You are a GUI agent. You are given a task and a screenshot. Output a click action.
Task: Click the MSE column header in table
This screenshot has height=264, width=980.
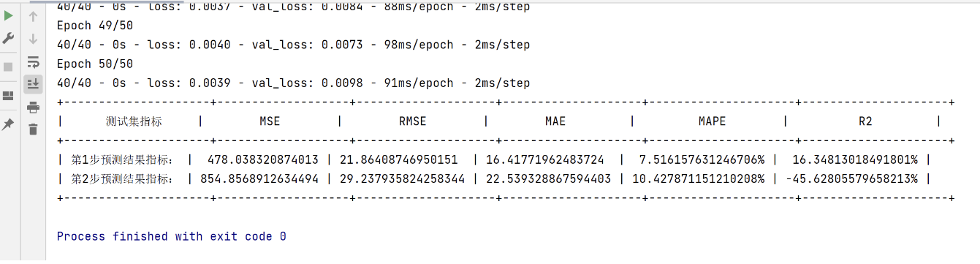tap(270, 121)
